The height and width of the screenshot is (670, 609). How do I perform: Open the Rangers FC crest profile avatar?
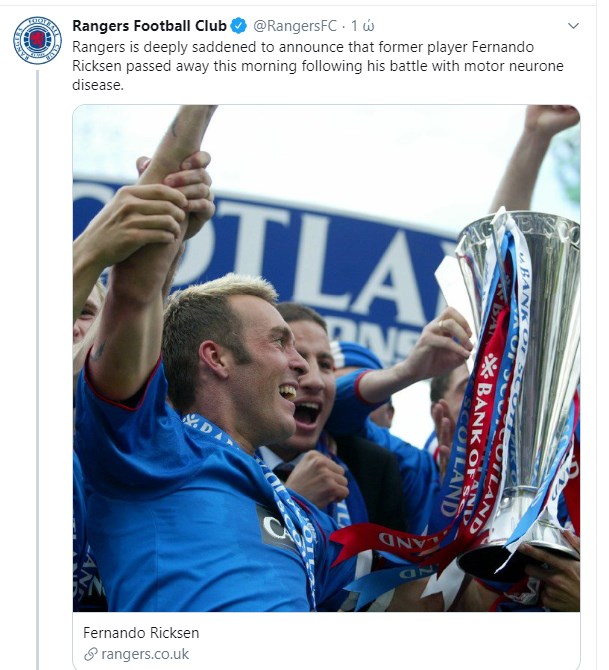(38, 41)
